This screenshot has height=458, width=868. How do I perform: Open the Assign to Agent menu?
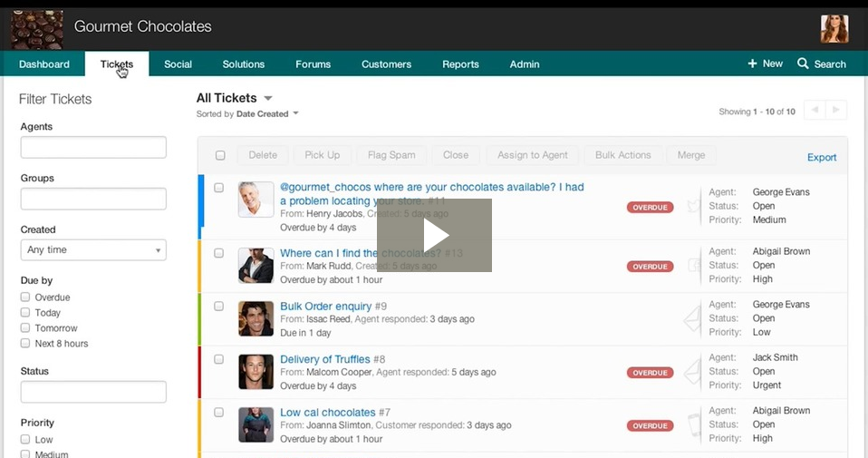(533, 155)
